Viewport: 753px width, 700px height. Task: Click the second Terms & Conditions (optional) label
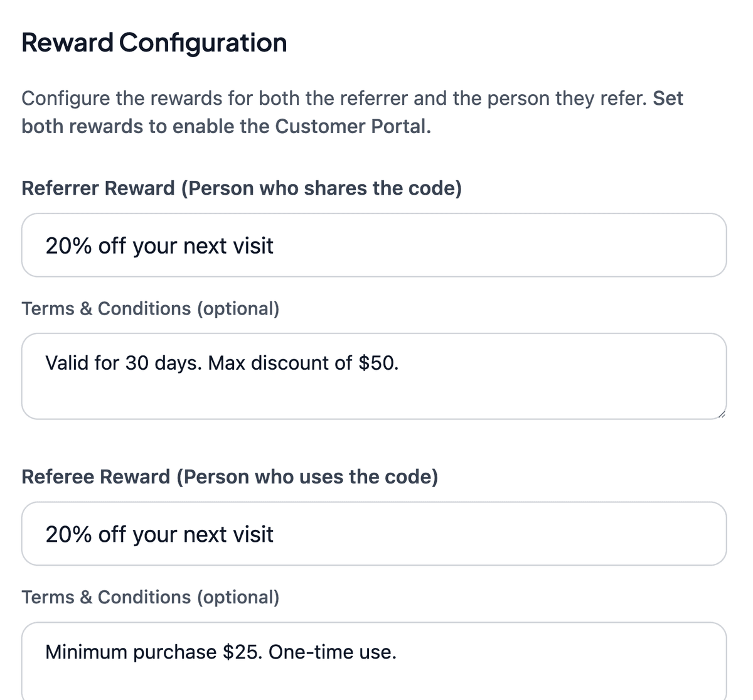(151, 597)
